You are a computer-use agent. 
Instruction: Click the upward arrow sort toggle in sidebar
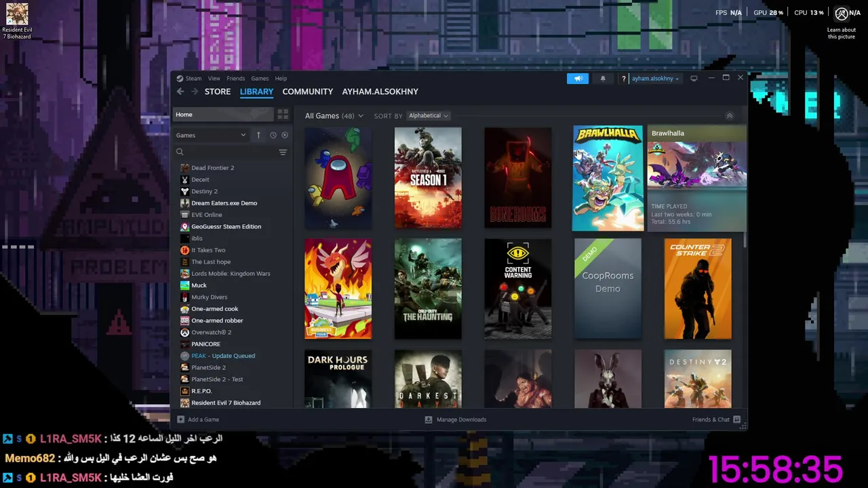(258, 135)
